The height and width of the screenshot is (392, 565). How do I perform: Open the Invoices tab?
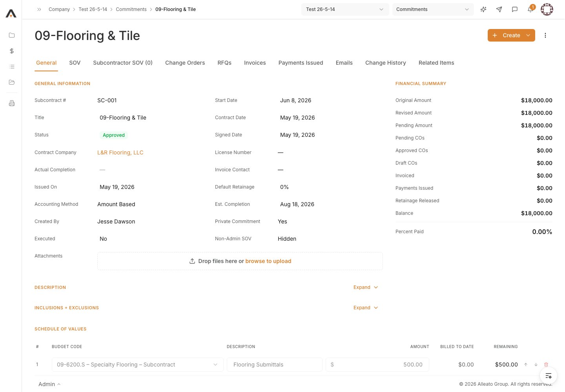tap(255, 63)
